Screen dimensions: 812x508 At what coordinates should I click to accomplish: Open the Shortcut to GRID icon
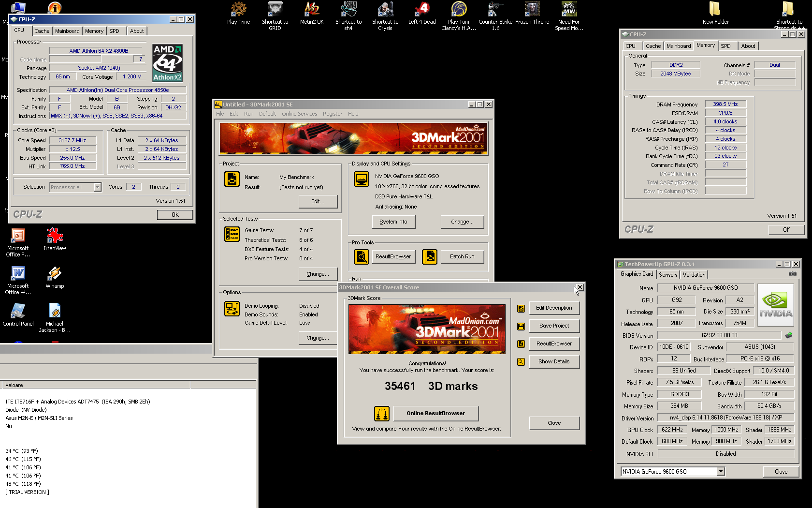tap(275, 16)
